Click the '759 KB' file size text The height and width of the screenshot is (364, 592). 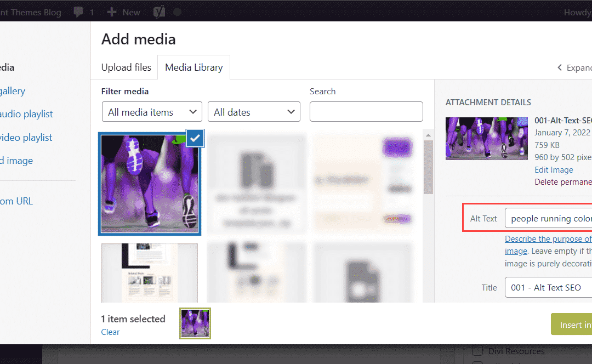pyautogui.click(x=547, y=145)
